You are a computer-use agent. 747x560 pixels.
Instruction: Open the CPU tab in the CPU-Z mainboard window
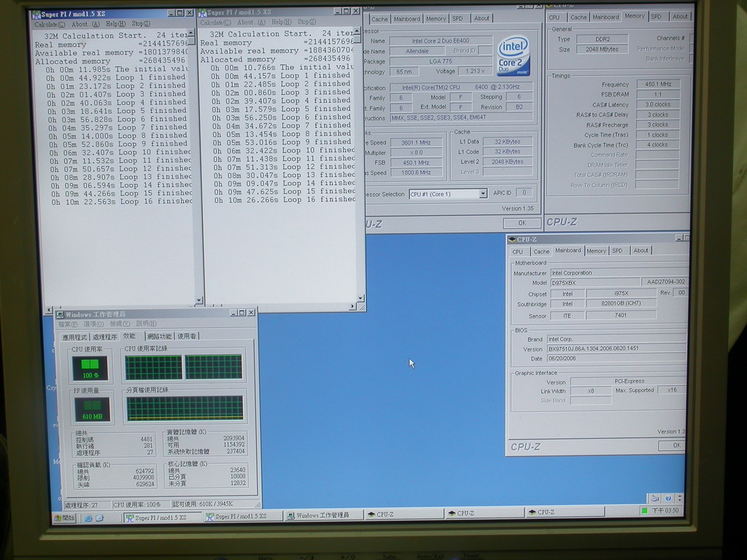[x=518, y=252]
